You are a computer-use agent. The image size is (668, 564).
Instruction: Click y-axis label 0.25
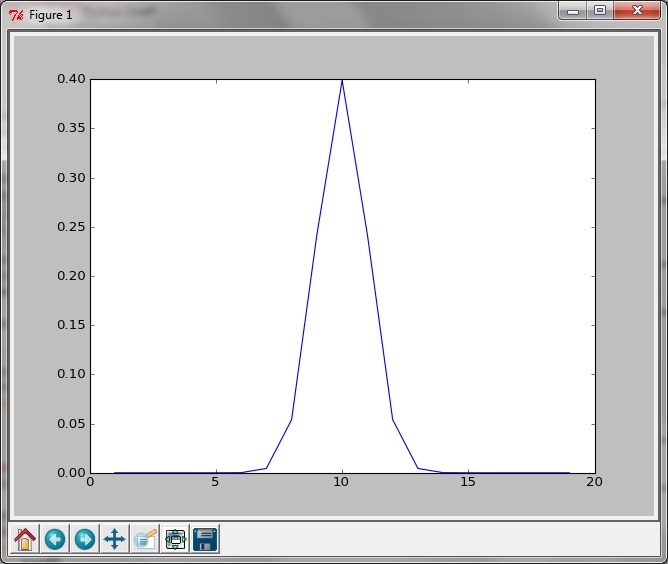(x=72, y=227)
